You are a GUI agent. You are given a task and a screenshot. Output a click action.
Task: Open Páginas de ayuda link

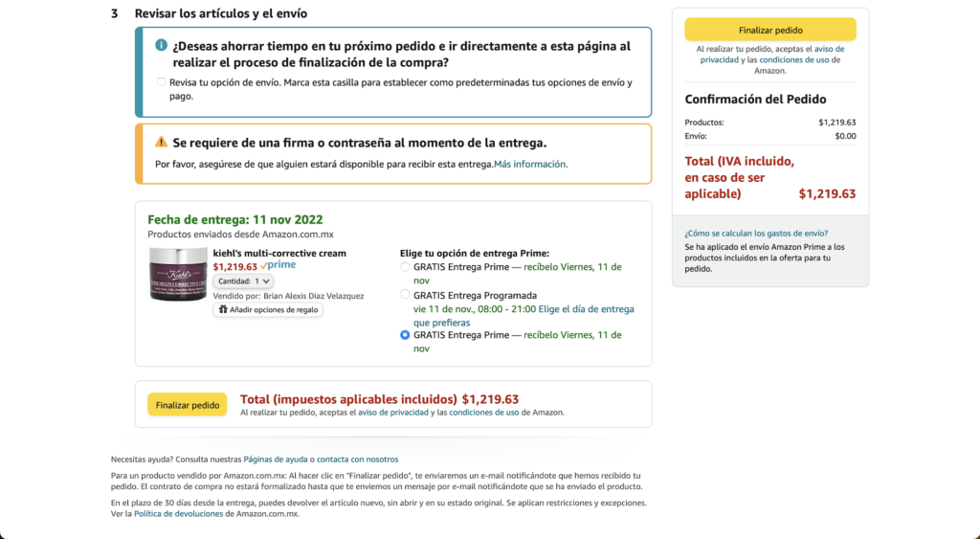coord(276,459)
